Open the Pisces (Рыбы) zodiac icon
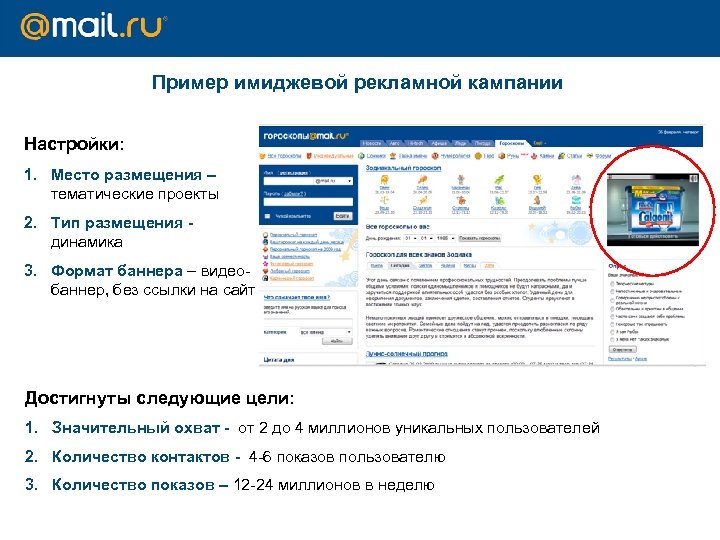This screenshot has width=720, height=540. (x=576, y=200)
